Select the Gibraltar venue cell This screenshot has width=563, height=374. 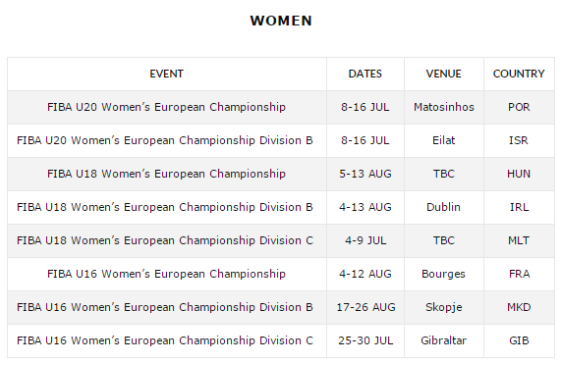coord(444,341)
